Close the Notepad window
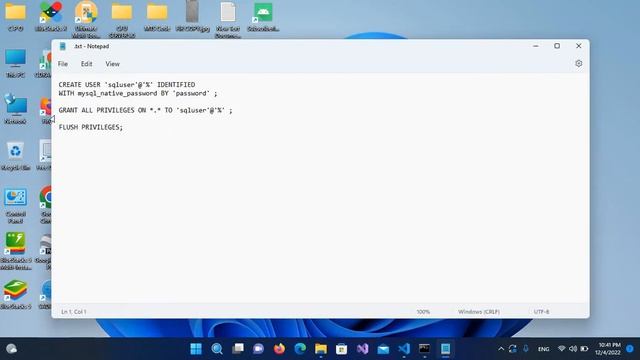 [578, 46]
